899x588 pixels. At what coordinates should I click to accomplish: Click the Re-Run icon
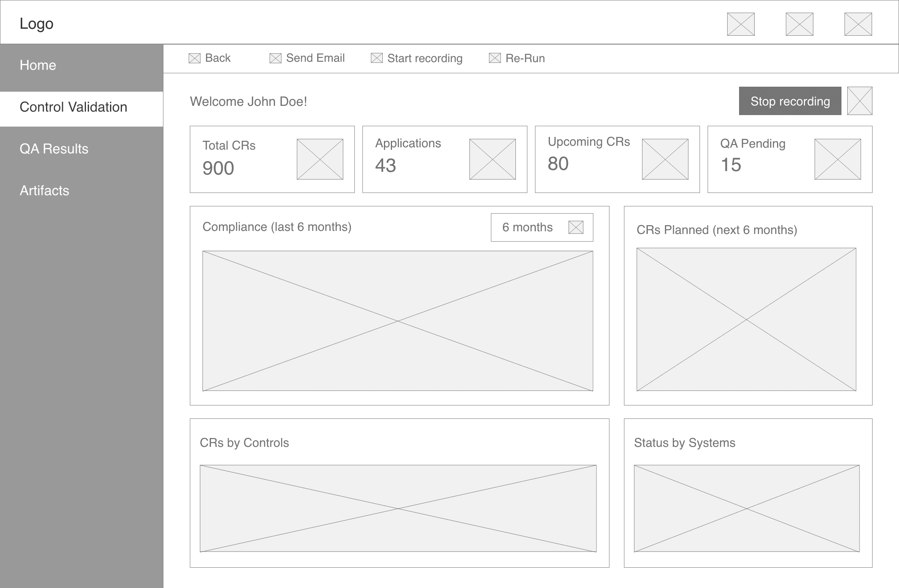pos(495,58)
